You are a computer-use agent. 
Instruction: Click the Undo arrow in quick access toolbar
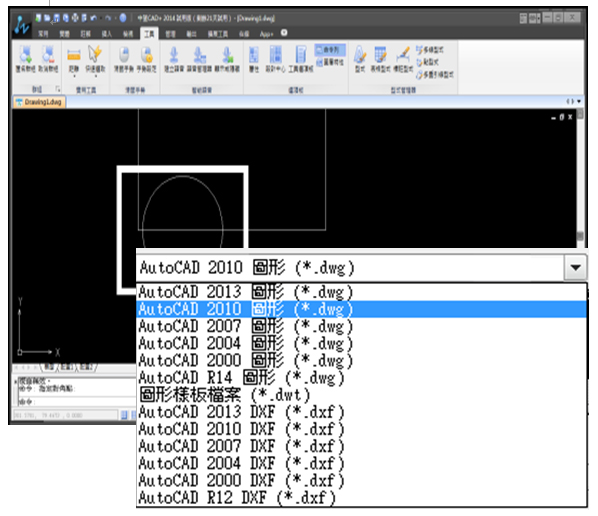pyautogui.click(x=93, y=18)
